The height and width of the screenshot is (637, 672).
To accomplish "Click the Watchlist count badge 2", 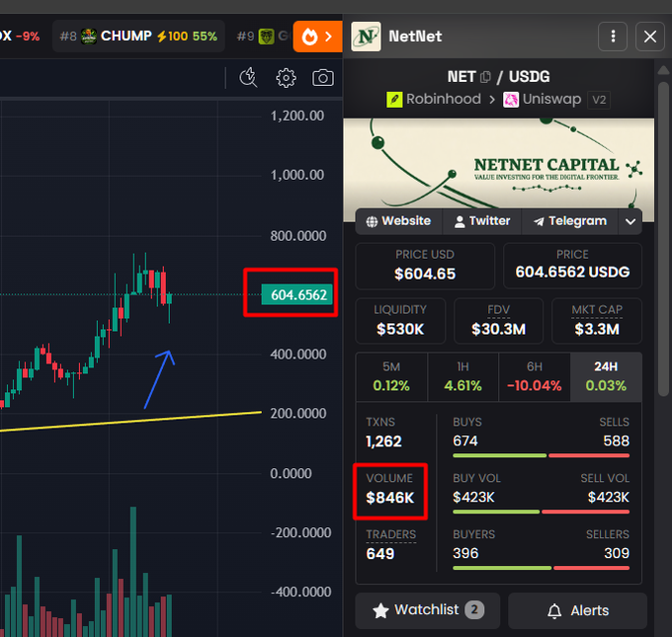I will (x=474, y=609).
